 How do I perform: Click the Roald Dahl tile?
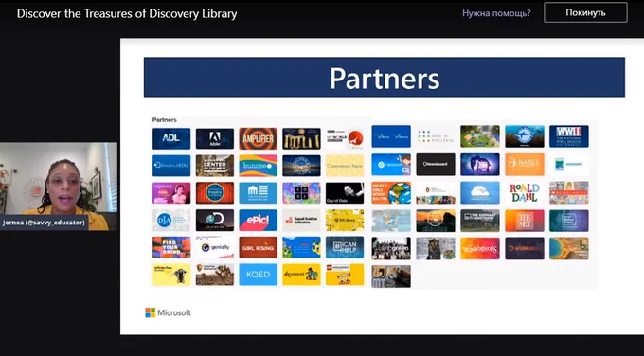pyautogui.click(x=525, y=192)
